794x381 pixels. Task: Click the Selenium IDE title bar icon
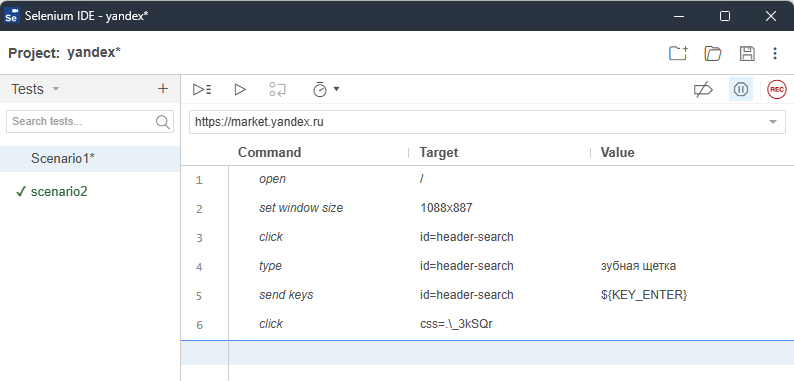point(12,16)
